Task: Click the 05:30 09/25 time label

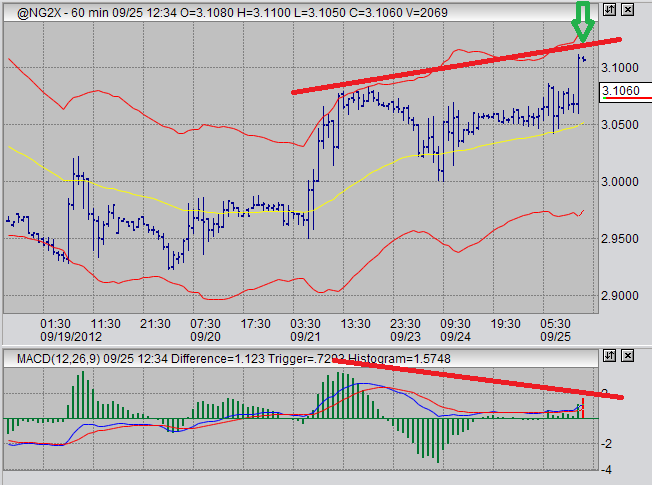Action: coord(556,330)
